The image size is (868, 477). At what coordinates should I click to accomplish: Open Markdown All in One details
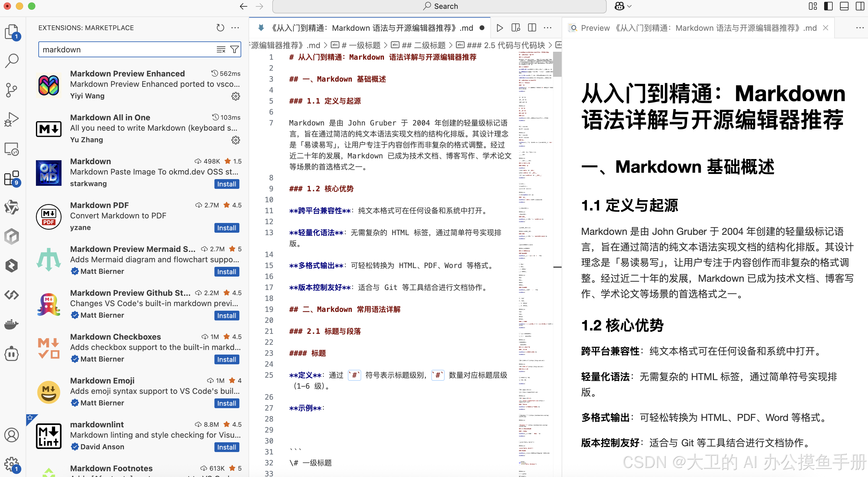pyautogui.click(x=137, y=129)
